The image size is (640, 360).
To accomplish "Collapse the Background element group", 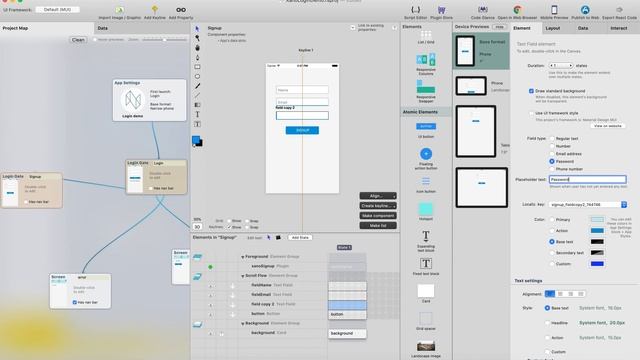I will tap(242, 324).
